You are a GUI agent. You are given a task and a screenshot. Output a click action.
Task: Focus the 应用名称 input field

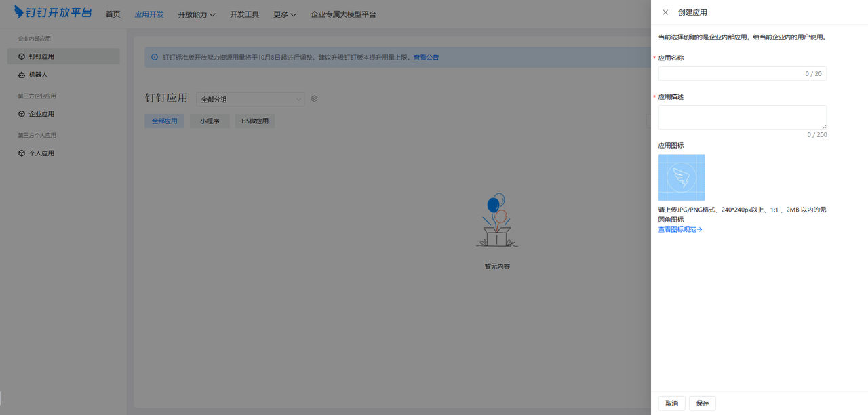pyautogui.click(x=743, y=73)
